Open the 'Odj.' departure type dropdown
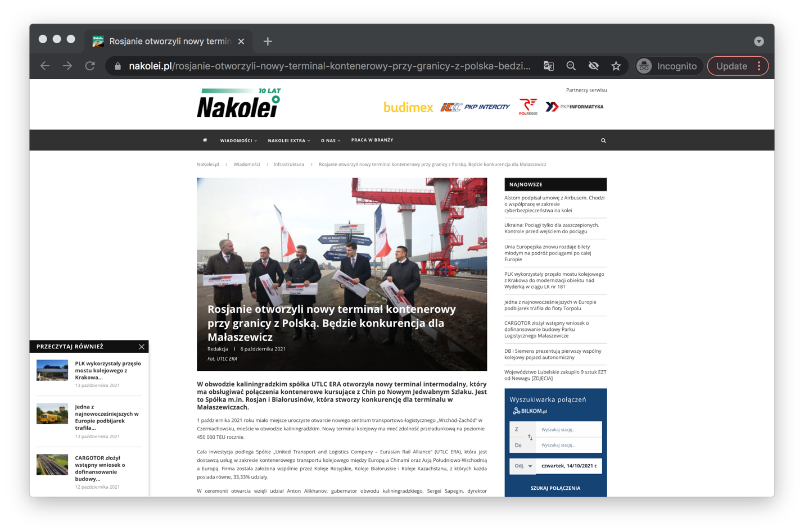This screenshot has height=532, width=804. [522, 466]
